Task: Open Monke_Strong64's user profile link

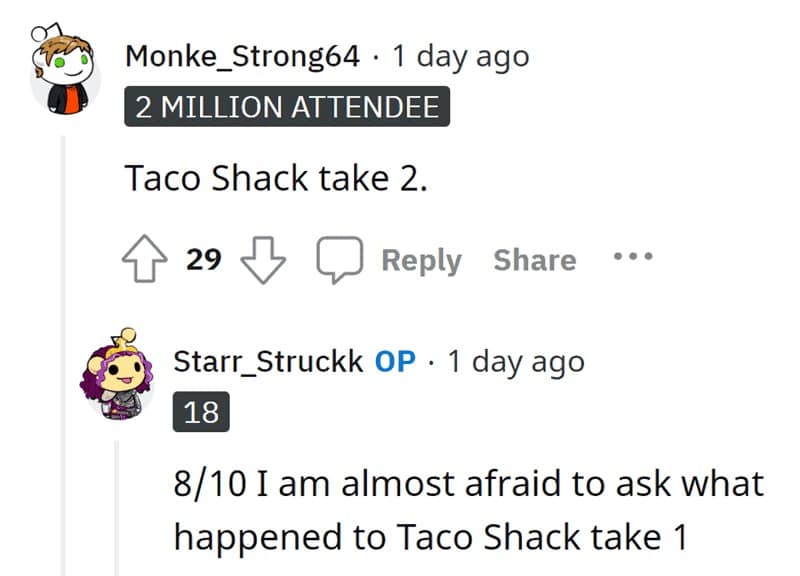Action: click(x=241, y=56)
